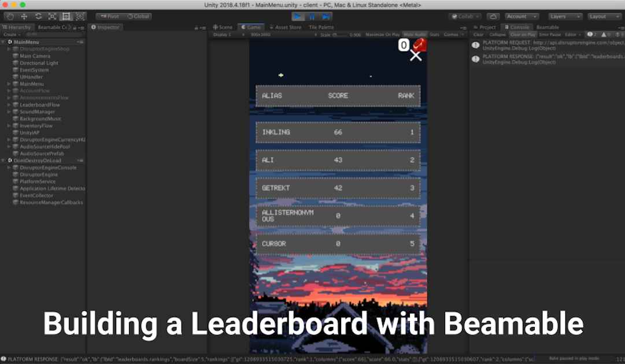Screen dimensions: 625x364
Task: Expand the LeaderboardFlow object
Action: click(x=9, y=105)
